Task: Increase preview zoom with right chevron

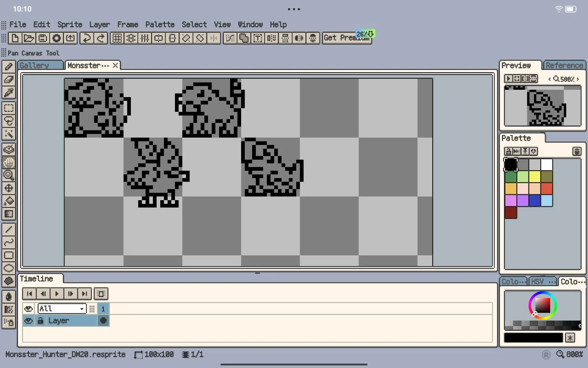Action: pos(578,79)
